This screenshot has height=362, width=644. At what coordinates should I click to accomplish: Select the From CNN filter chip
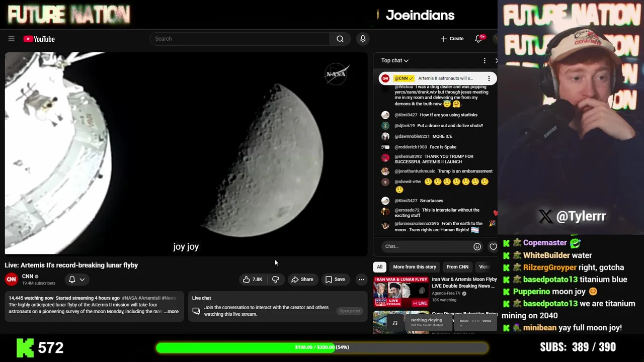457,267
